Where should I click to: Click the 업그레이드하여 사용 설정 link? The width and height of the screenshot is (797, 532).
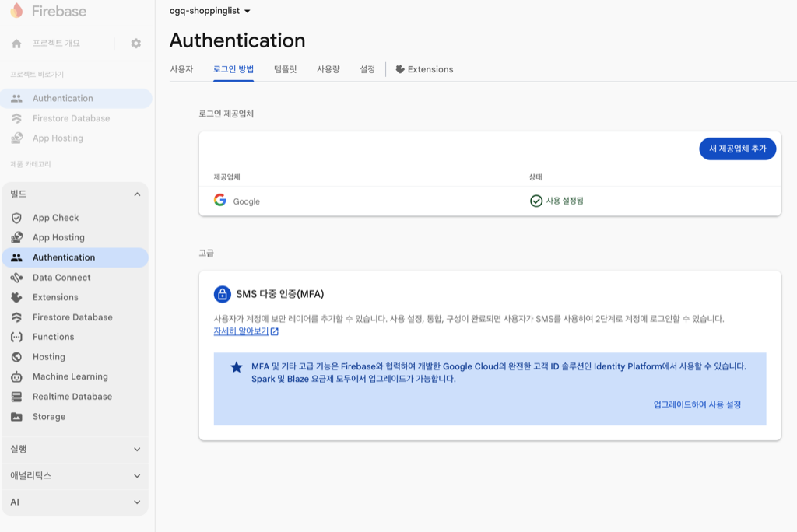pyautogui.click(x=700, y=405)
